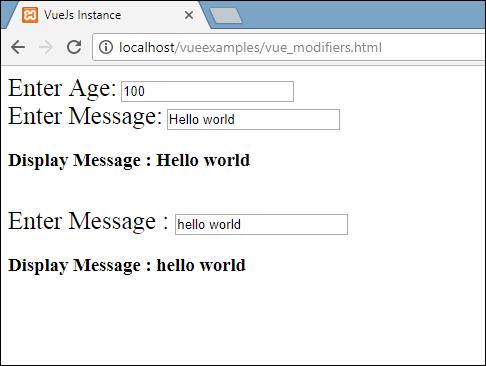This screenshot has width=486, height=366.
Task: Click the word localhost in the URL
Action: tap(147, 47)
